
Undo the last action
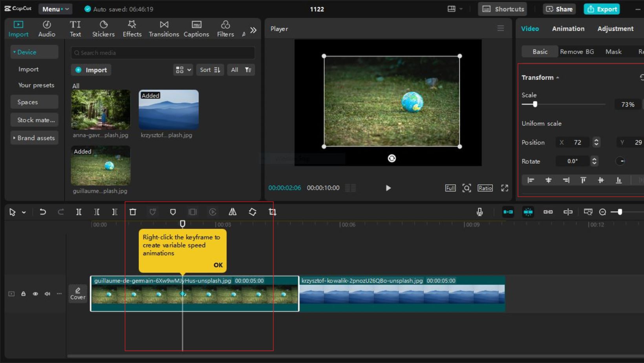pyautogui.click(x=42, y=212)
